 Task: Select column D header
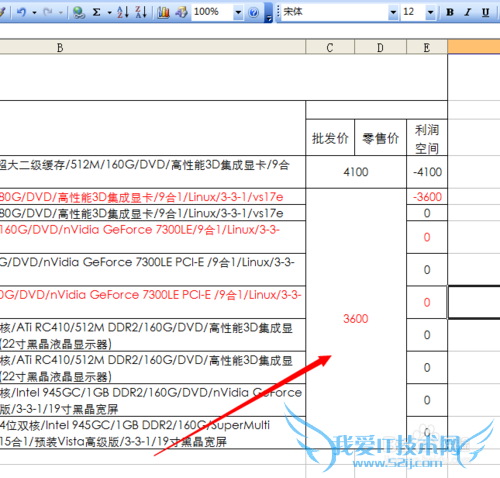click(x=380, y=47)
